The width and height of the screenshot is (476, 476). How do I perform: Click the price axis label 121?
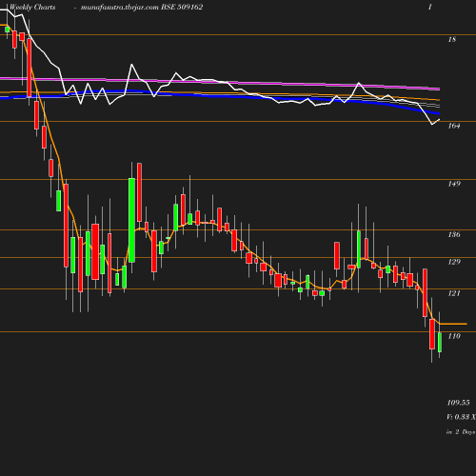point(454,293)
